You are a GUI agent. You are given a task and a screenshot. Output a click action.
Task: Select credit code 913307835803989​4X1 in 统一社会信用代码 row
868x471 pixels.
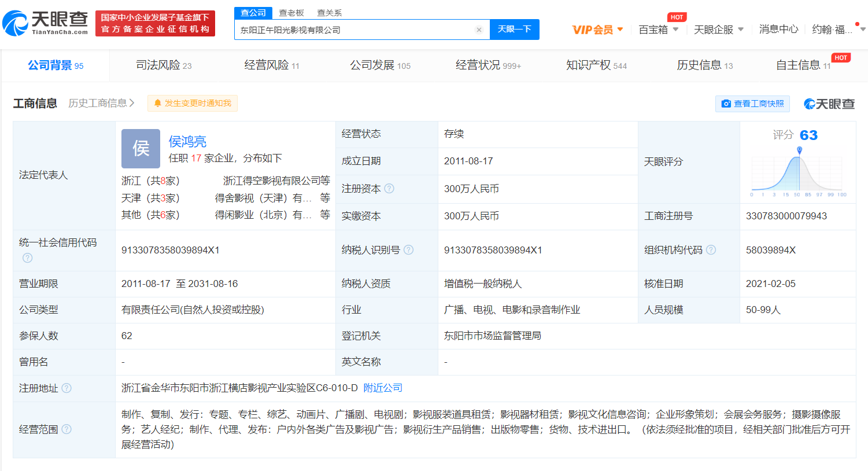pyautogui.click(x=171, y=250)
